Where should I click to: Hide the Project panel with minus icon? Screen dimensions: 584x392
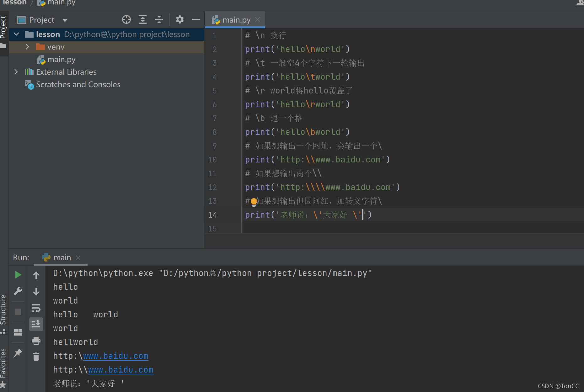click(x=196, y=20)
